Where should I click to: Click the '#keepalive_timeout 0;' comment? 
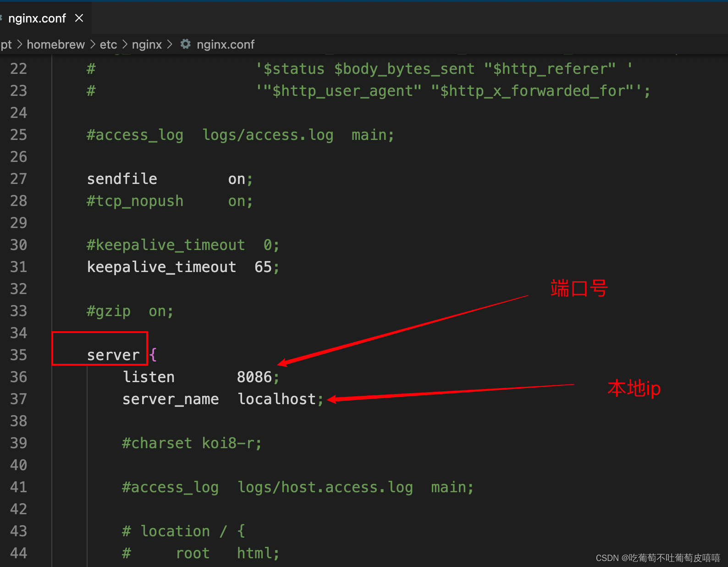coord(183,245)
